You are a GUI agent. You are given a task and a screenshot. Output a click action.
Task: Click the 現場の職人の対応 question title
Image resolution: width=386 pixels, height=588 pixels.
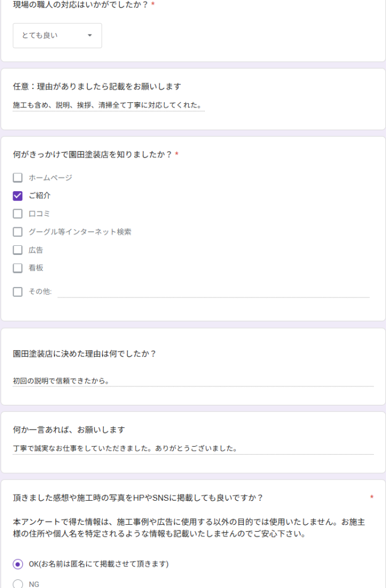tap(79, 5)
